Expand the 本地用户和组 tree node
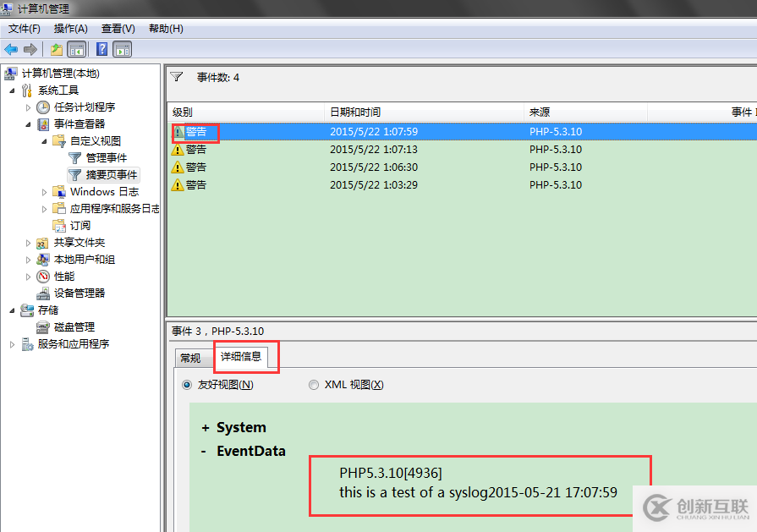Screen dimensions: 757x532 [28, 260]
